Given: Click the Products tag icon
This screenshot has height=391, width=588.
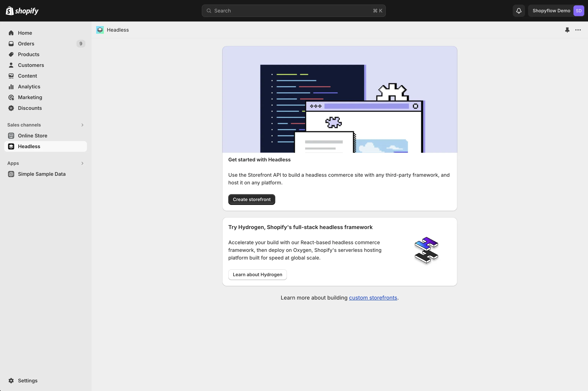Looking at the screenshot, I should pyautogui.click(x=11, y=54).
